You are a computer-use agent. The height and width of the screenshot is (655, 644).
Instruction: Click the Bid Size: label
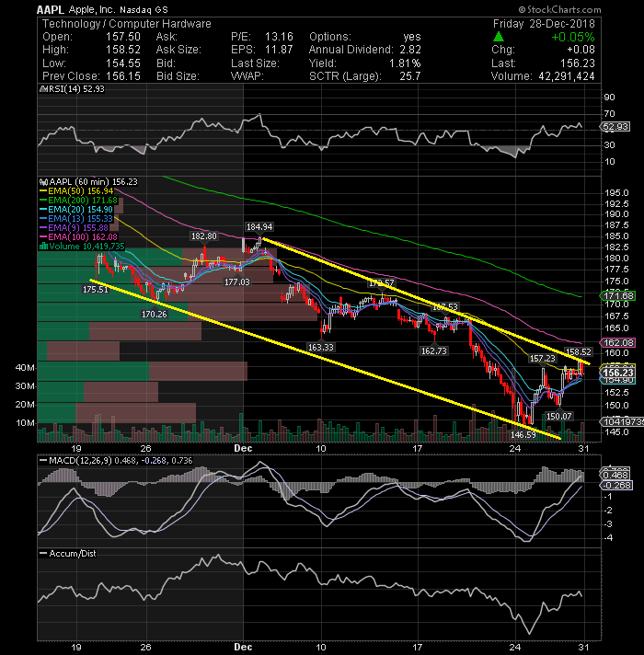tap(178, 76)
